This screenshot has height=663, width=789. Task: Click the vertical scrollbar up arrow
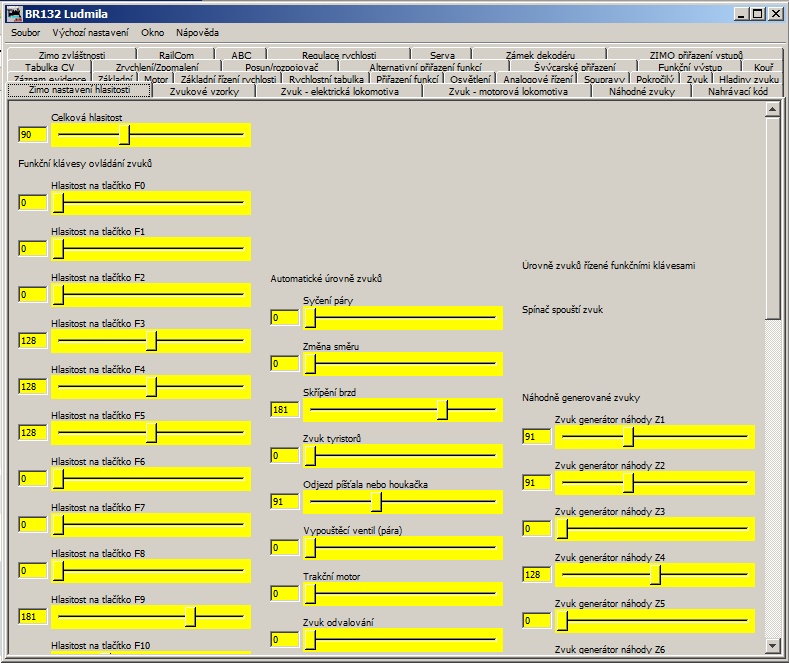772,107
